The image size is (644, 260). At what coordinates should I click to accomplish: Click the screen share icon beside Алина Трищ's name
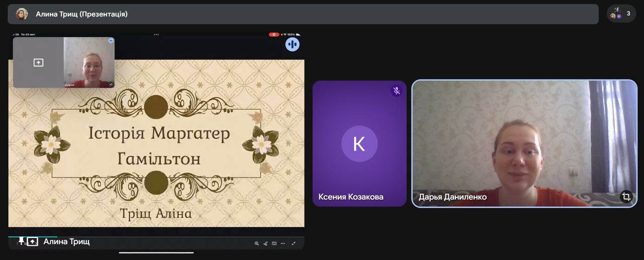pyautogui.click(x=32, y=242)
